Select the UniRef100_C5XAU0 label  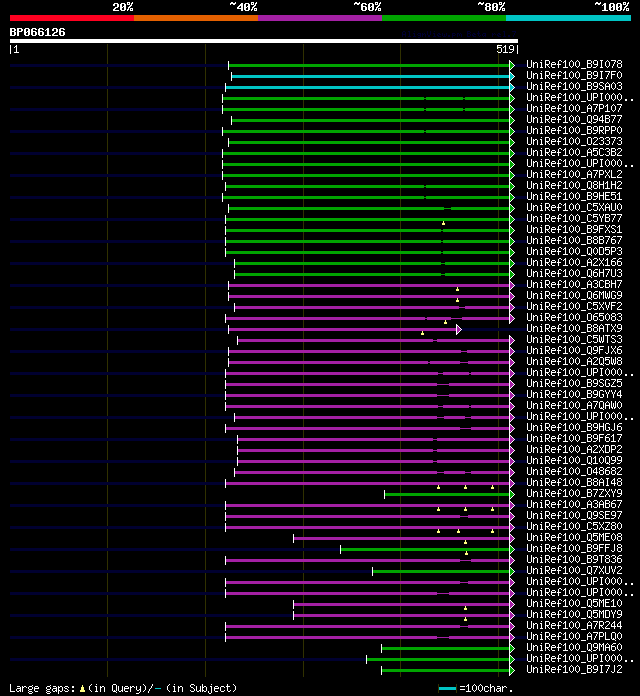(574, 207)
